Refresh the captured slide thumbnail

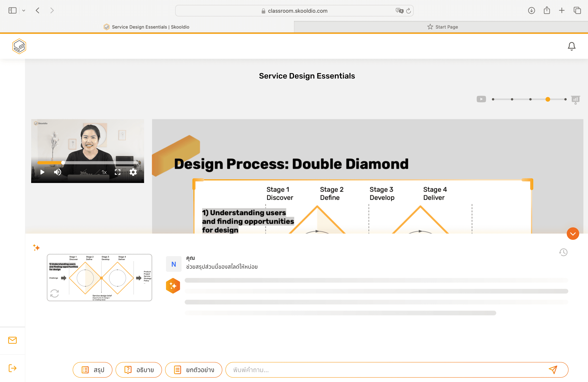tap(55, 293)
